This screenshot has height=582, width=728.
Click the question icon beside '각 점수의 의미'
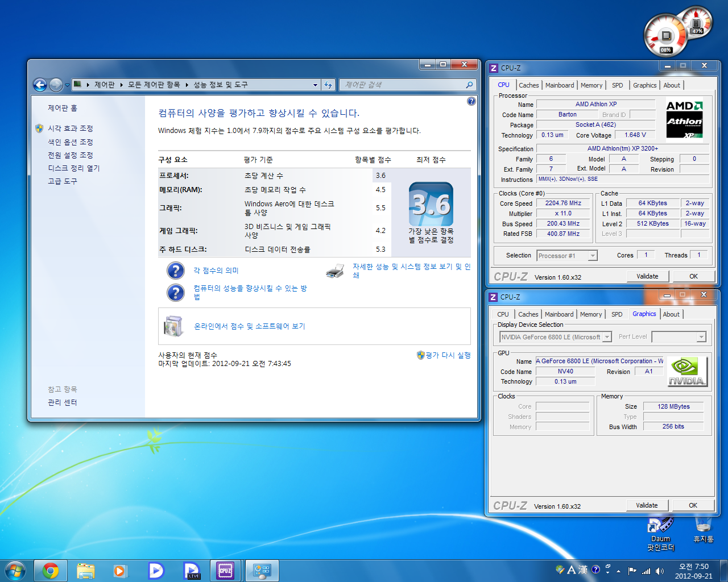(176, 271)
